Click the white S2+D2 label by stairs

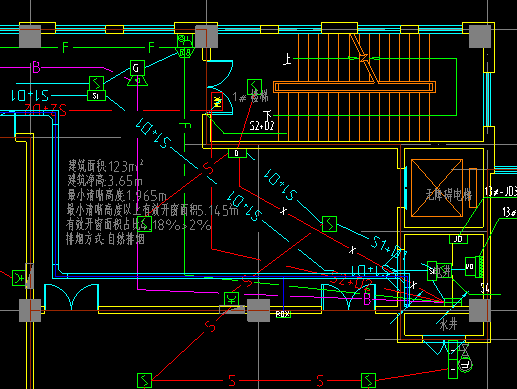pyautogui.click(x=262, y=126)
